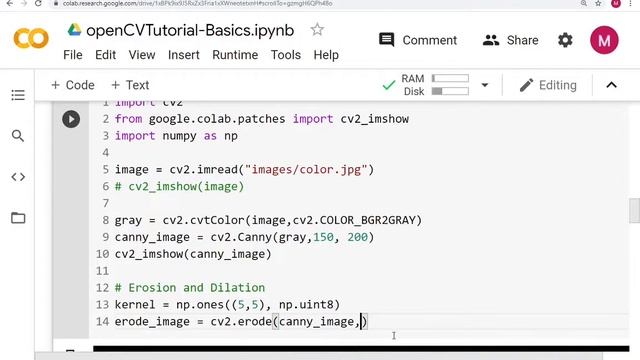Open the File menu
This screenshot has height=360, width=640.
tap(73, 55)
